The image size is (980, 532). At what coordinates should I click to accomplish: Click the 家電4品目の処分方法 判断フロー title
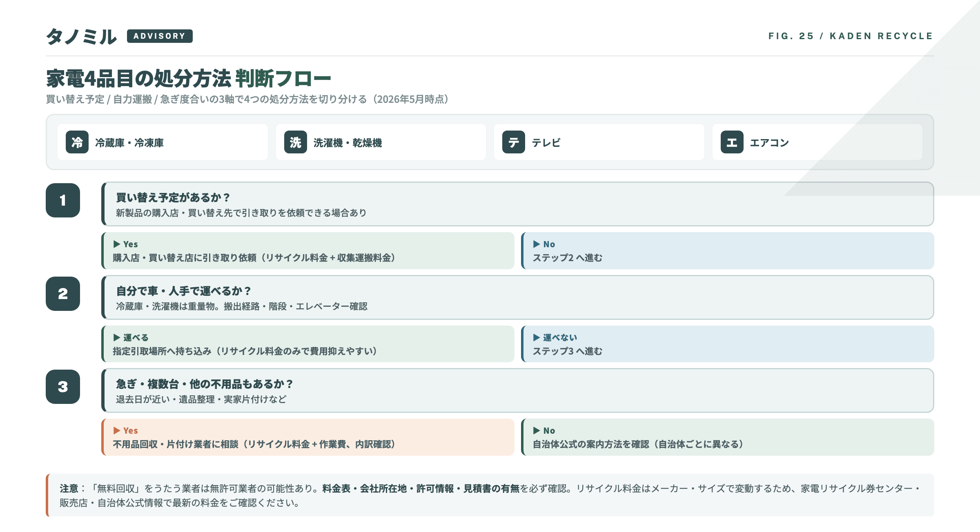[189, 78]
